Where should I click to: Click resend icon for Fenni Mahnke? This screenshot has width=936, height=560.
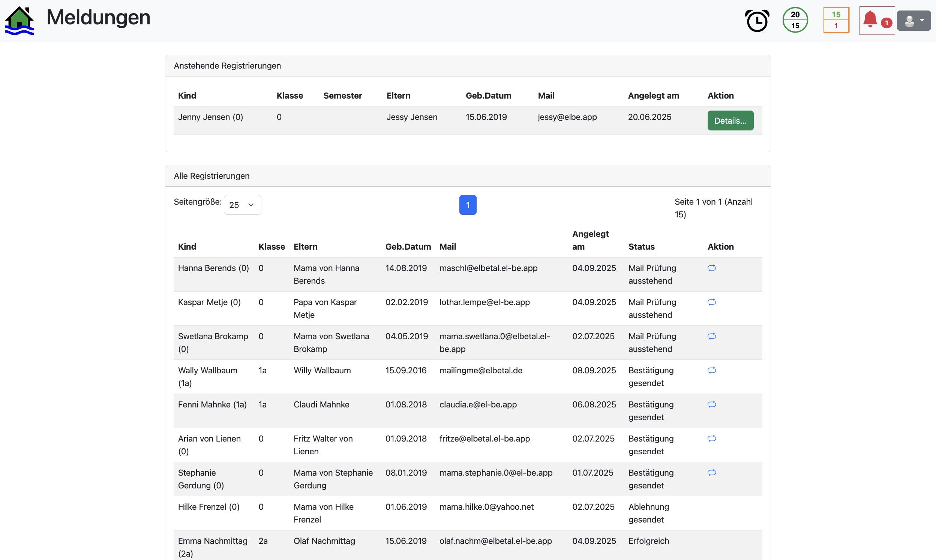[711, 404]
